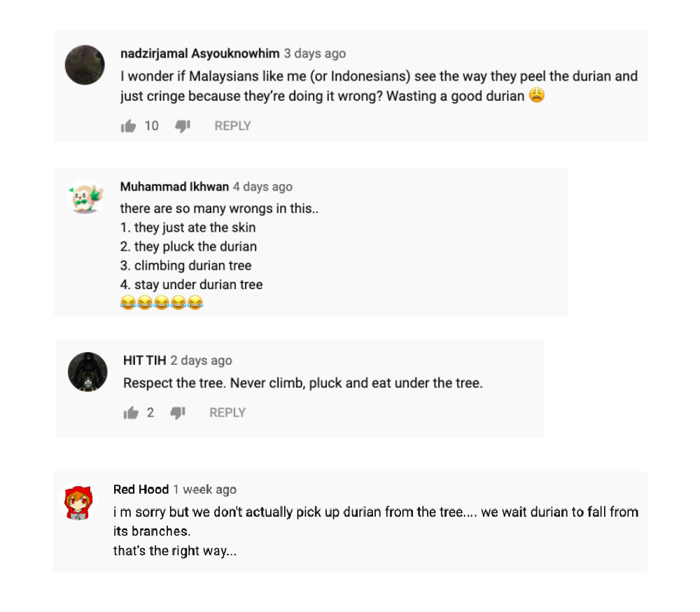This screenshot has height=612, width=700.
Task: Click the laughing emojis in Muhammad Ikhwan's comment
Action: [x=161, y=303]
